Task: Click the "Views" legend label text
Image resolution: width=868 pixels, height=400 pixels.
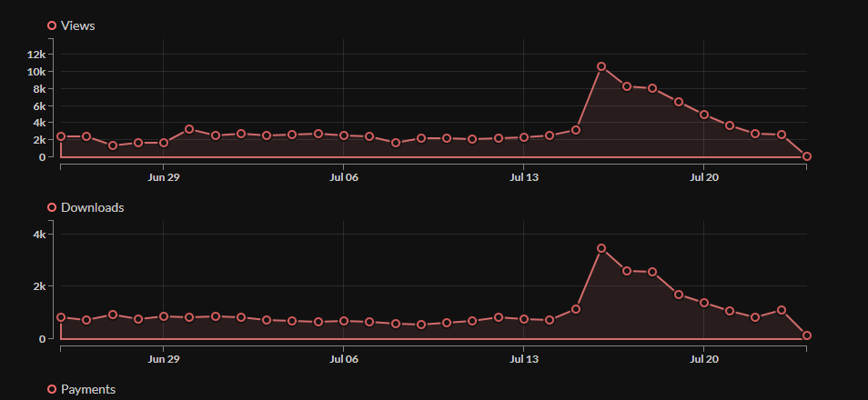Action: point(78,25)
